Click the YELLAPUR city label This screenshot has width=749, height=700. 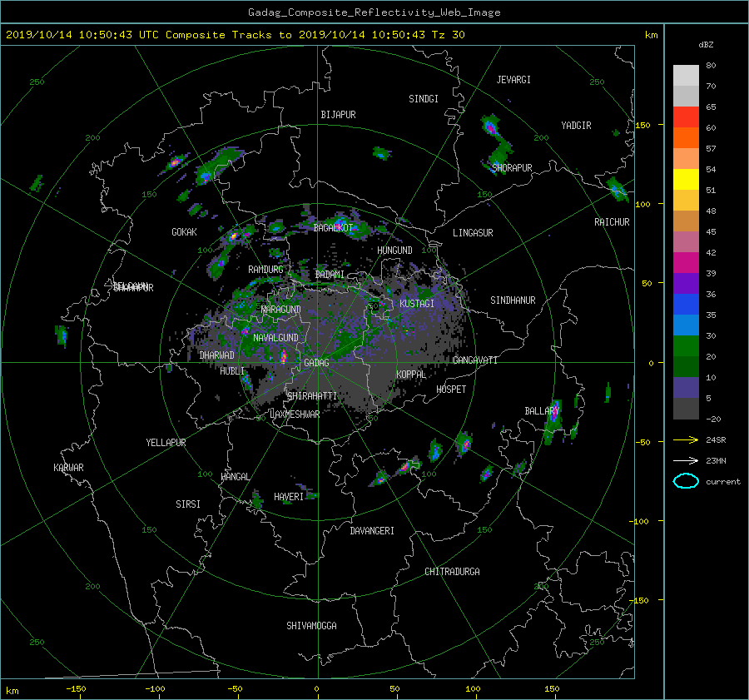pos(166,443)
